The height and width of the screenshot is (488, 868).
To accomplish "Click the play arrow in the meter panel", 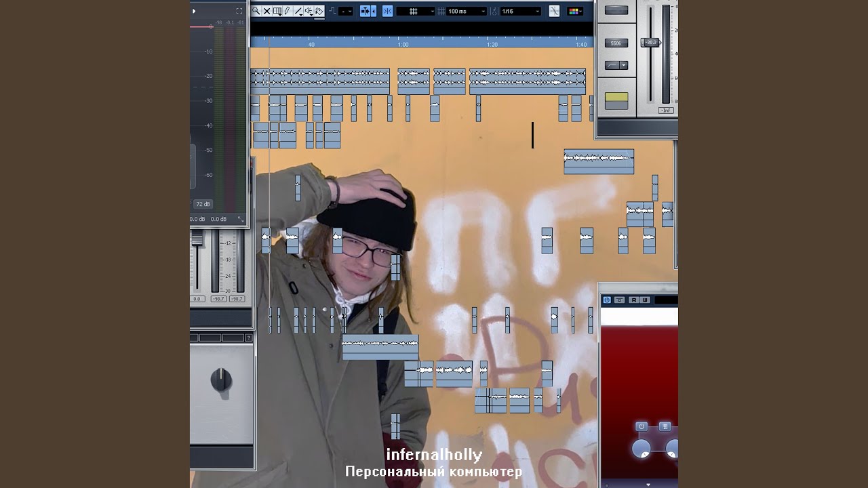I will pos(194,11).
